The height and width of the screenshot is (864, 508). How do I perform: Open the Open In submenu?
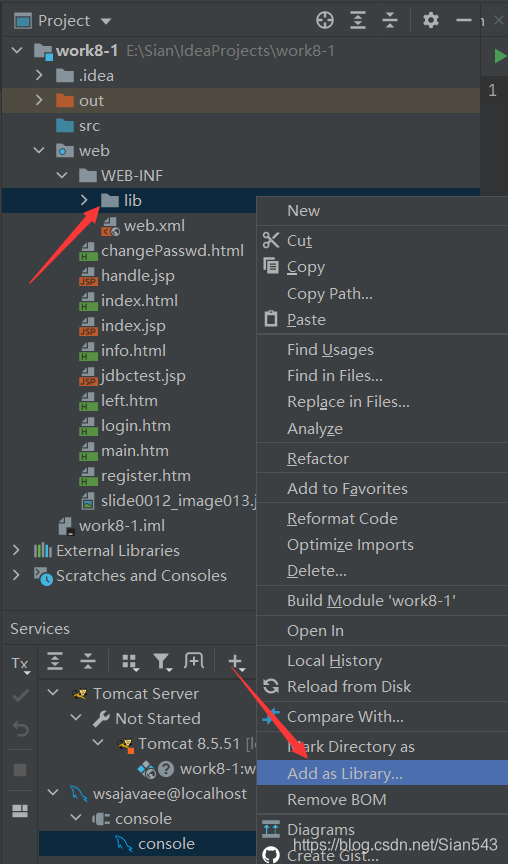point(382,630)
